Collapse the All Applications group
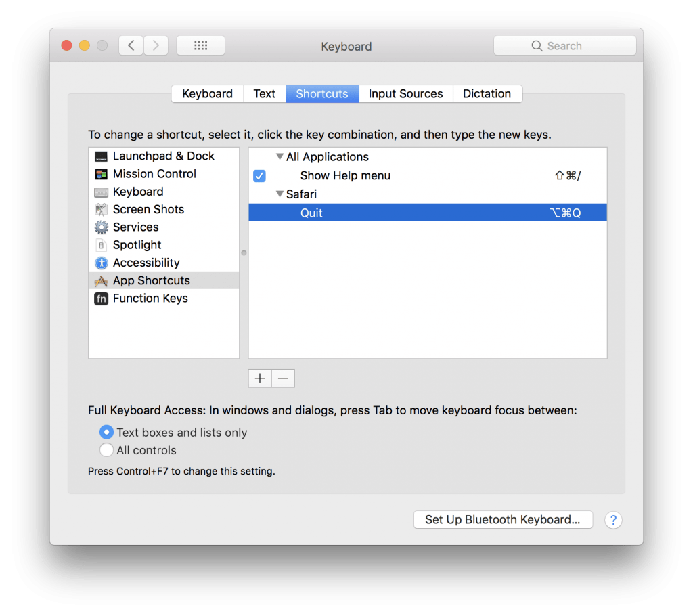The image size is (693, 616). pyautogui.click(x=280, y=156)
